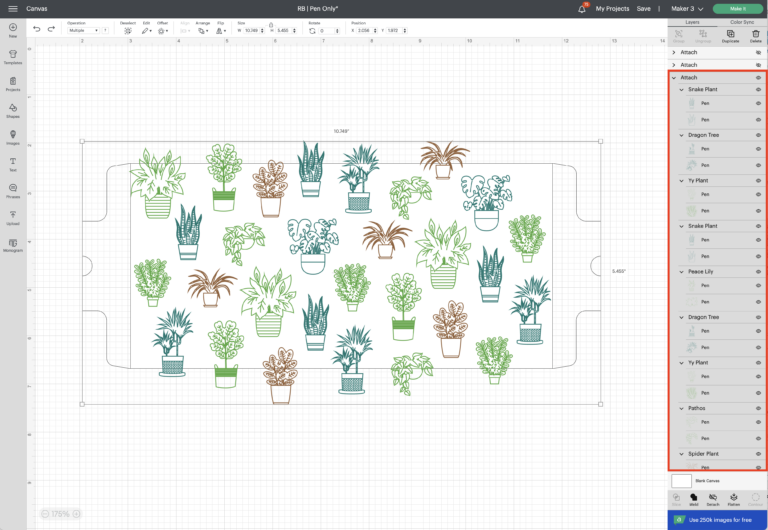The width and height of the screenshot is (768, 530).
Task: Open notifications bell
Action: 582,8
